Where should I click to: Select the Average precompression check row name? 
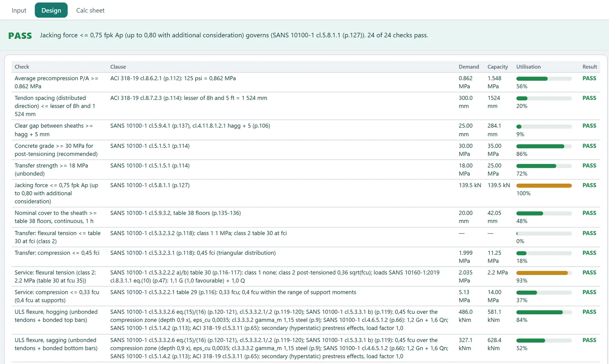(x=56, y=82)
